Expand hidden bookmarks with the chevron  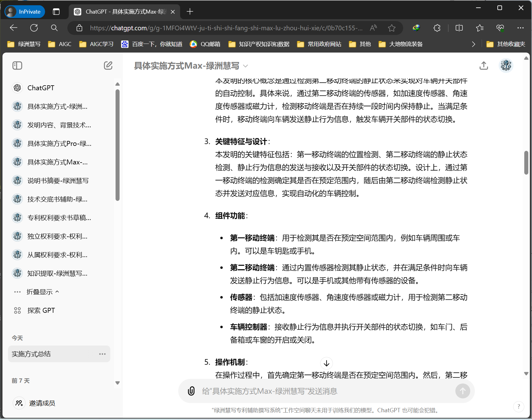tap(473, 44)
